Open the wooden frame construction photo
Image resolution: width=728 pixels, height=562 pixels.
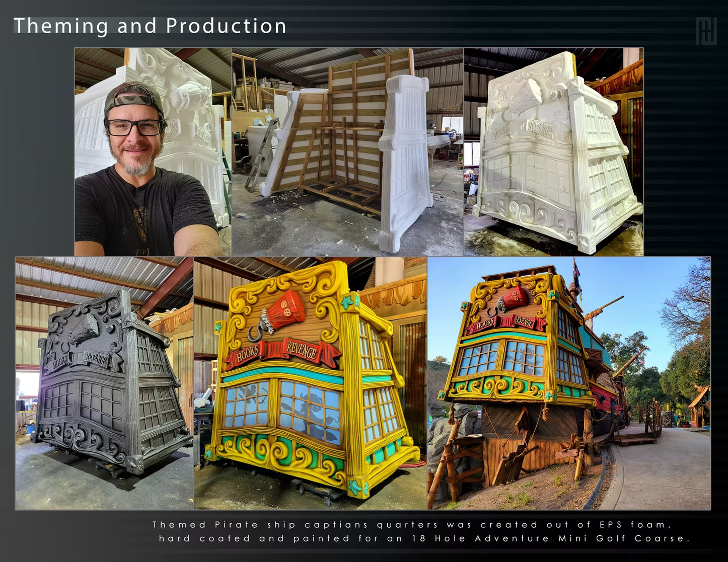point(347,151)
